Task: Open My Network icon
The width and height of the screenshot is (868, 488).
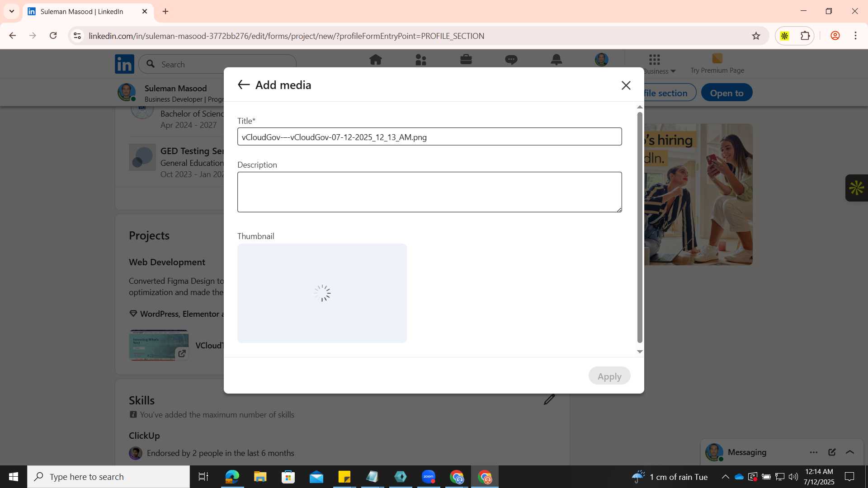Action: (421, 60)
